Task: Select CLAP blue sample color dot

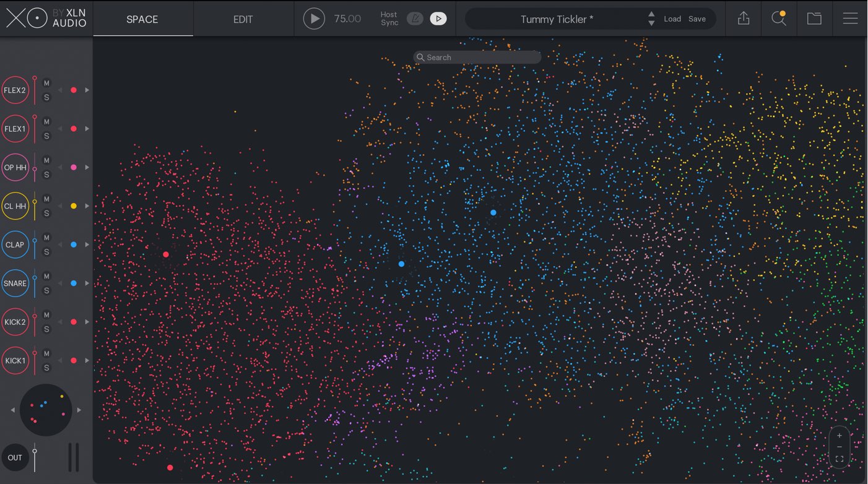Action: (74, 244)
